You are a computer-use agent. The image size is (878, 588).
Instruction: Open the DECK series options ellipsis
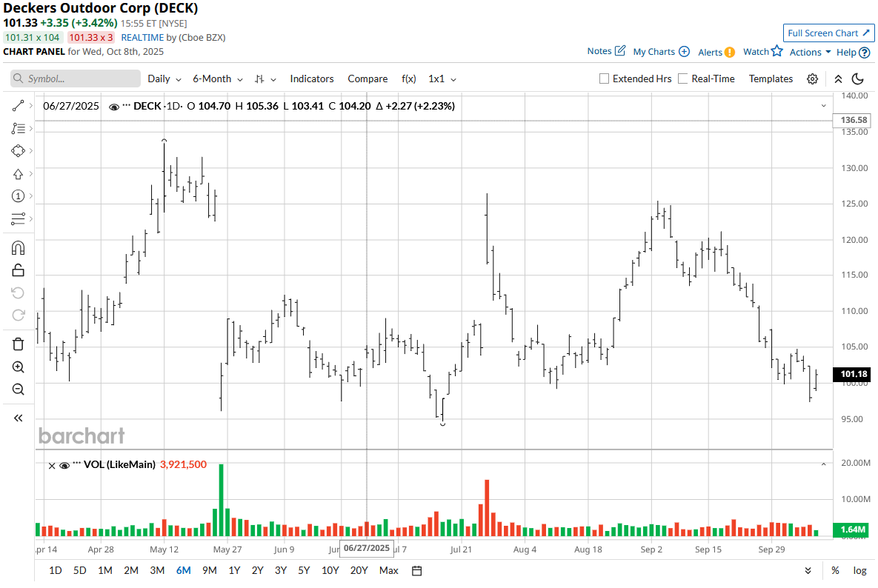coord(126,106)
